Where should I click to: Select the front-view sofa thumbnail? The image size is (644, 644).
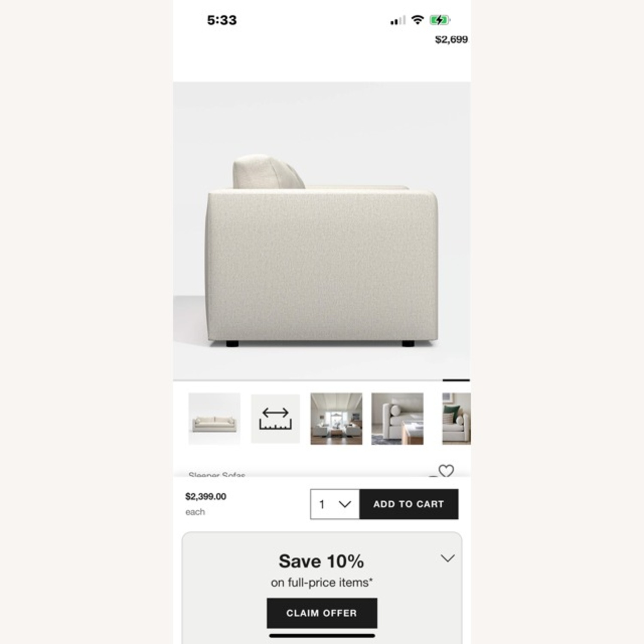(x=214, y=419)
